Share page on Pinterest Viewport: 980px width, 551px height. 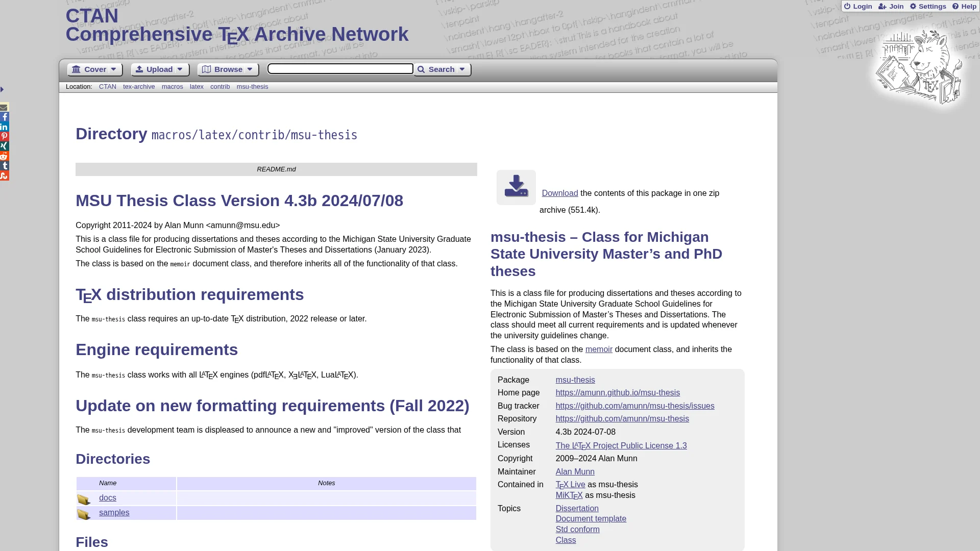coord(4,136)
